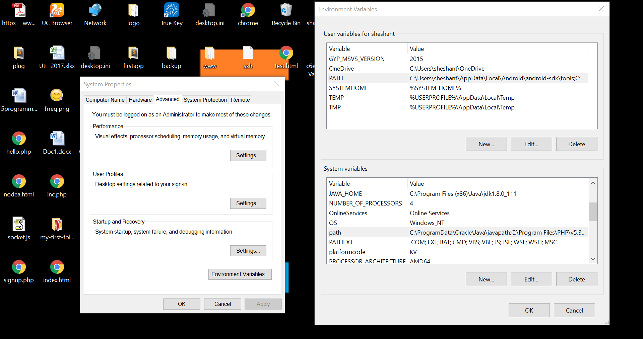Select the GYP_MSVS_VERSION user variable row

[x=458, y=59]
